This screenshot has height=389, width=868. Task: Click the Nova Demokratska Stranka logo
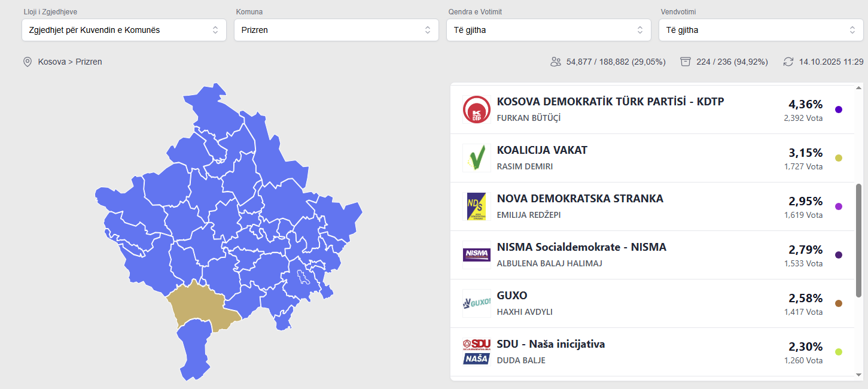[x=477, y=206]
